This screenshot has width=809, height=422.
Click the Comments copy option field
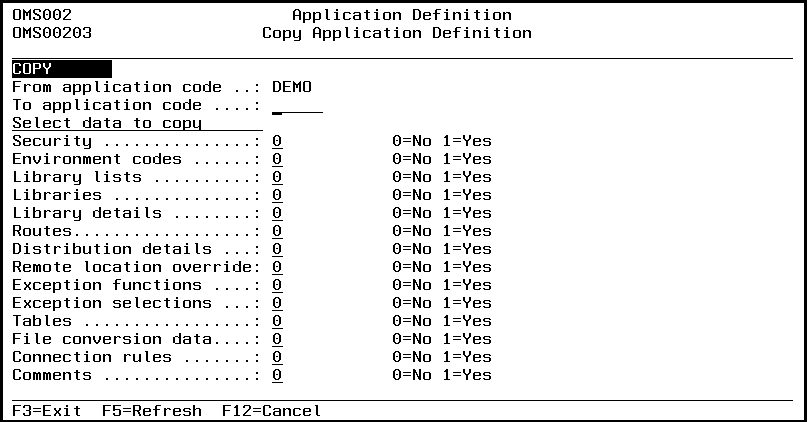click(x=277, y=375)
